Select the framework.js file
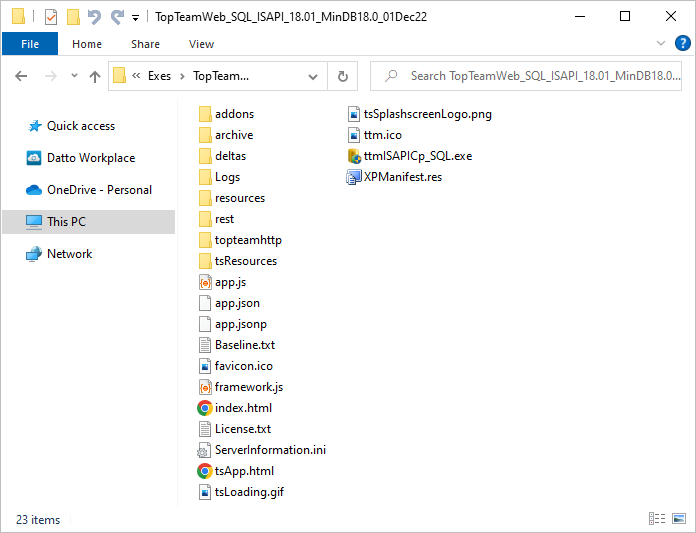 point(241,387)
